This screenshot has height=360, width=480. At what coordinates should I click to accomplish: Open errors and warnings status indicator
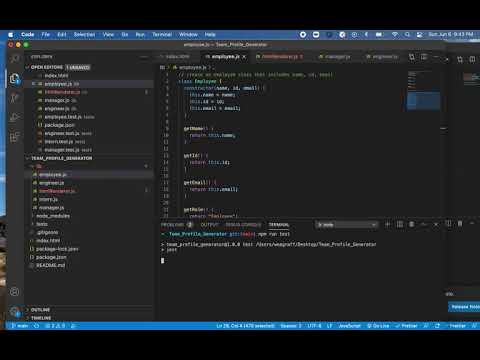pyautogui.click(x=55, y=326)
